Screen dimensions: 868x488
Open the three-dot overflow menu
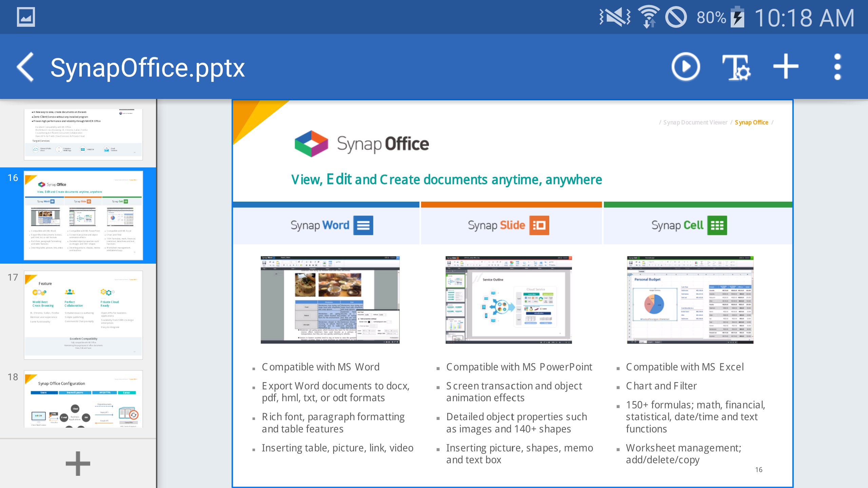[837, 67]
